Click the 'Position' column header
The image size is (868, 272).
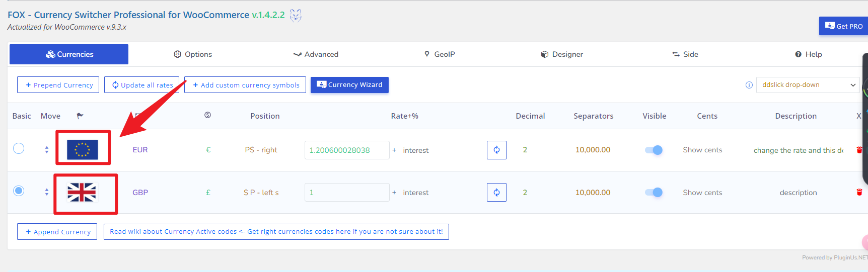265,116
